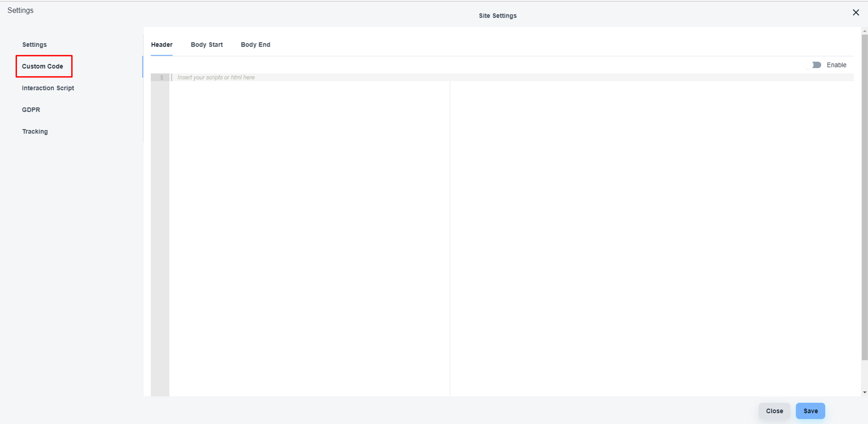Close the Site Settings dialog with X
Image resolution: width=868 pixels, height=424 pixels.
(855, 13)
